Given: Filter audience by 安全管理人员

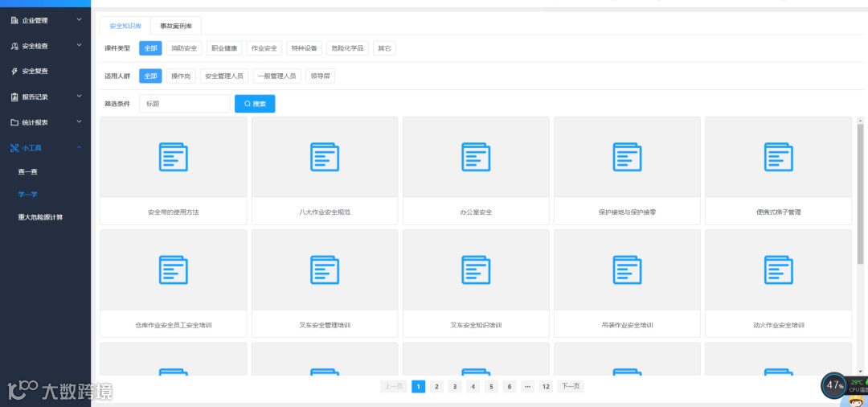Looking at the screenshot, I should pos(224,76).
